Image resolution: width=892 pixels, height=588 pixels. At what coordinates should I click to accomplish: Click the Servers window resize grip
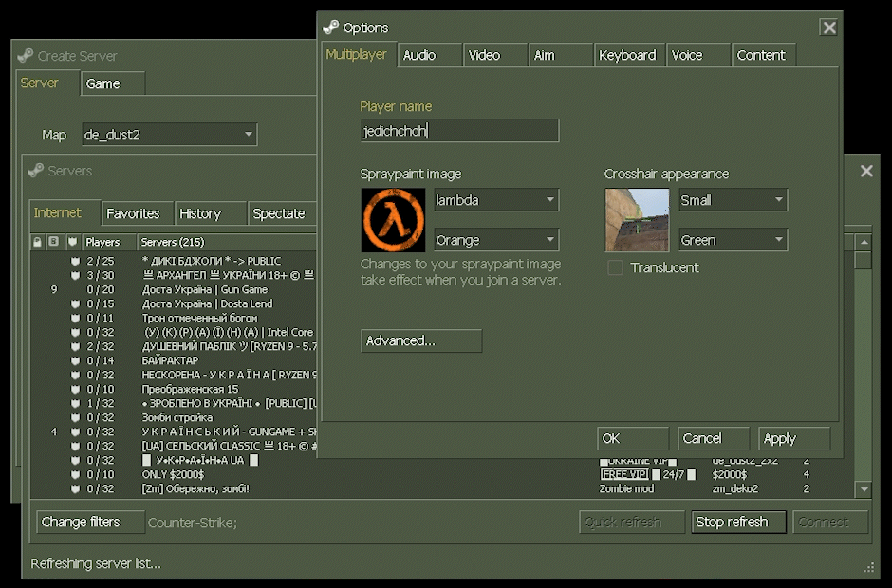(x=868, y=567)
